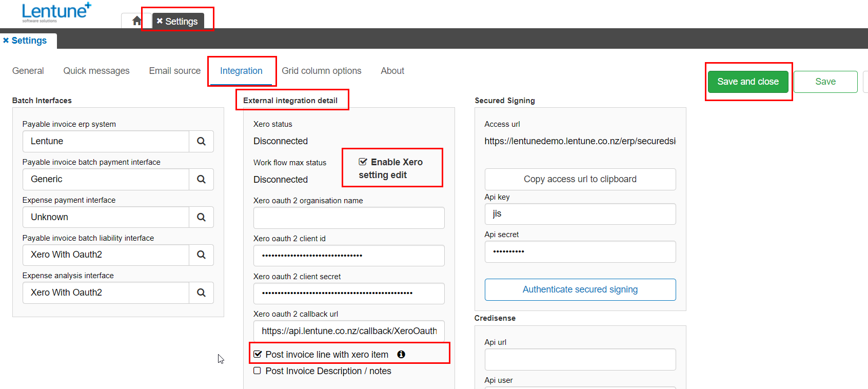The width and height of the screenshot is (868, 389).
Task: Go to the home tab icon
Action: pos(136,21)
